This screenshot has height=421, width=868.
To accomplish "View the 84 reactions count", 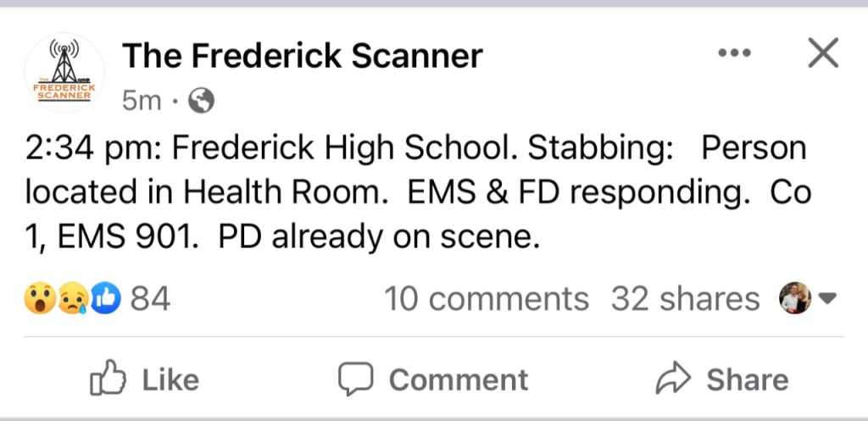I will click(150, 298).
